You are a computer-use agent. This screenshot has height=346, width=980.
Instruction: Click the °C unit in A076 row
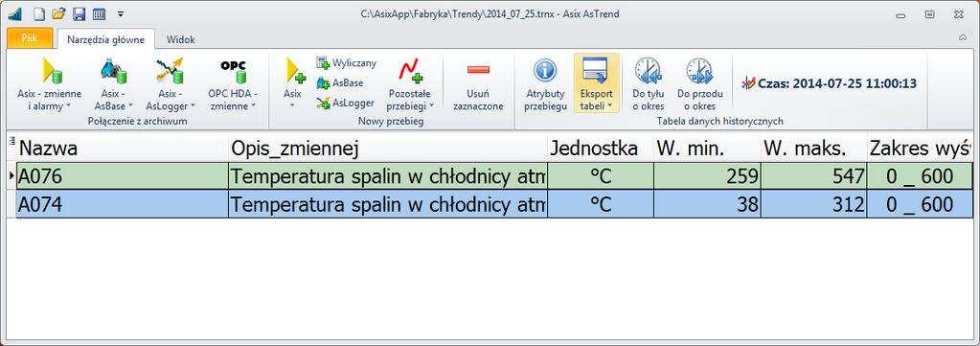tap(600, 176)
